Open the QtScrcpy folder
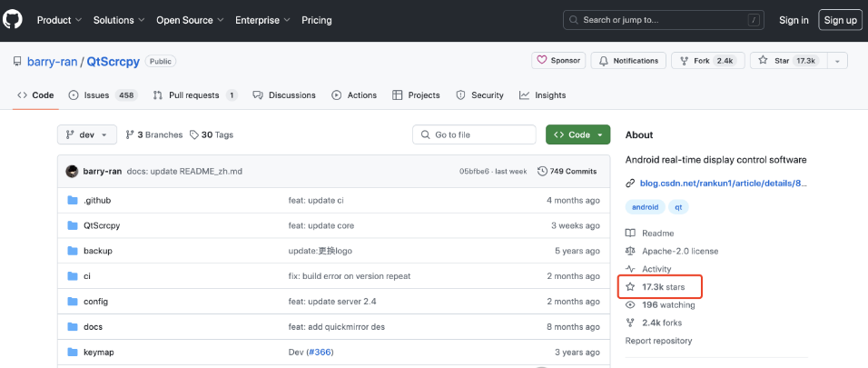The width and height of the screenshot is (868, 368). pos(102,225)
